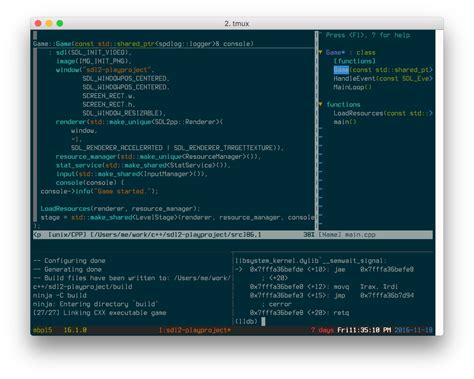Viewport: 474px width, 379px height.
Task: Click 'ninja -C build' command line
Action: pyautogui.click(x=60, y=295)
